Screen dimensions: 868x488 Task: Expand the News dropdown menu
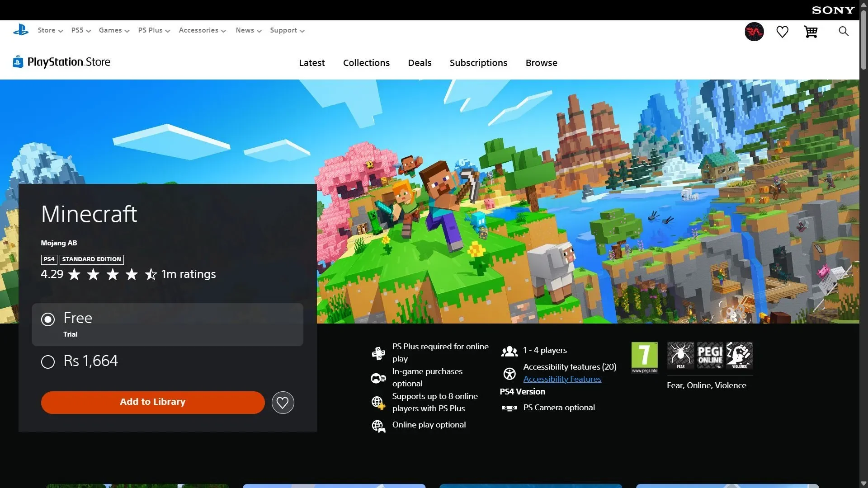coord(249,30)
